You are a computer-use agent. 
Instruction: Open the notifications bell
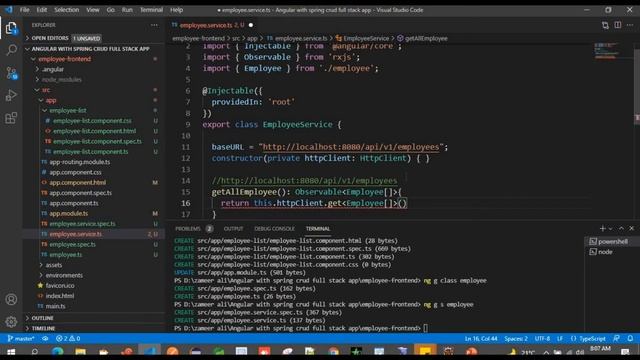pyautogui.click(x=630, y=338)
